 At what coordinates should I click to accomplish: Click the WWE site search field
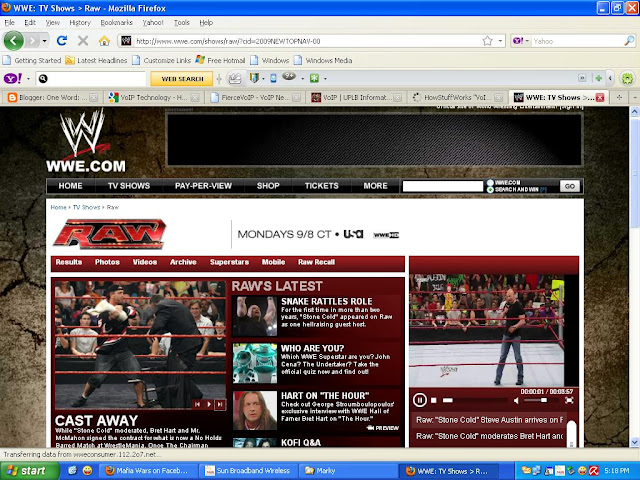coord(443,186)
